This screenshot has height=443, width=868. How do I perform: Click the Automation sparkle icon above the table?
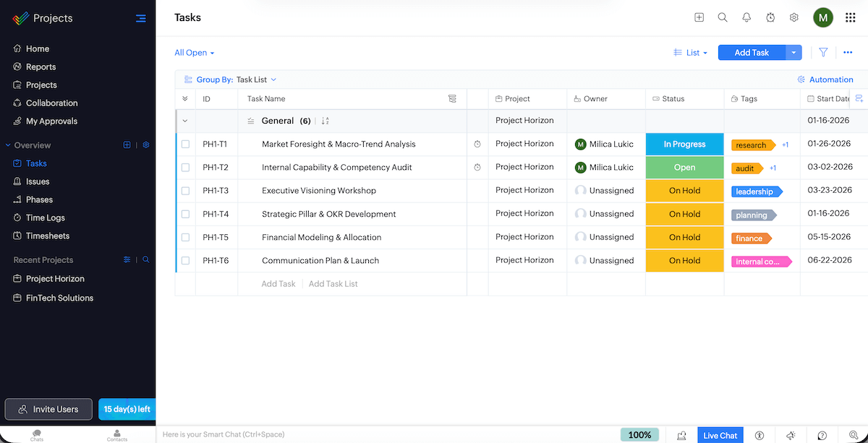click(x=800, y=79)
